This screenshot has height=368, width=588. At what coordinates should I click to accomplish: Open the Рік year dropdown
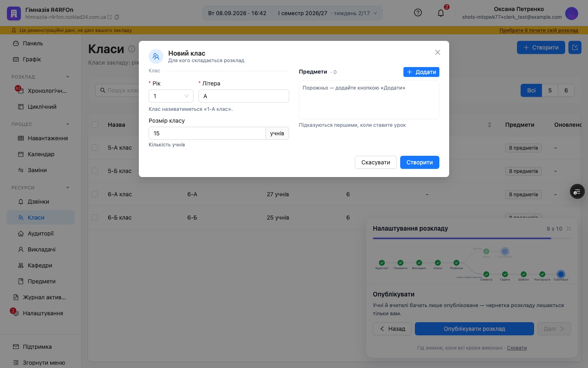point(171,96)
